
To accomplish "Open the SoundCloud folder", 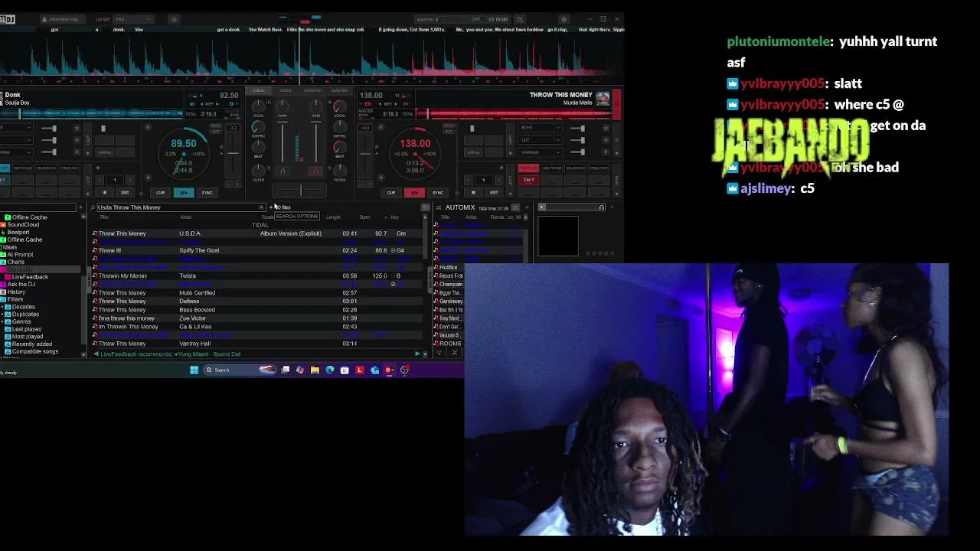I will click(x=23, y=225).
